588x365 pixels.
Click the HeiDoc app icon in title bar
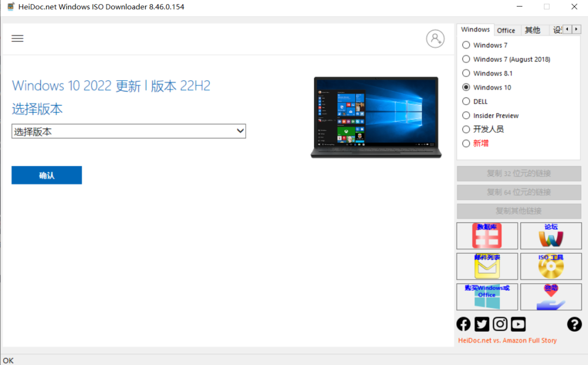tap(10, 7)
